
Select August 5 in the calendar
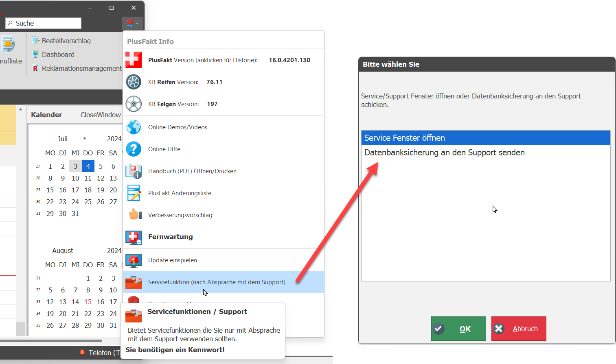[x=50, y=290]
